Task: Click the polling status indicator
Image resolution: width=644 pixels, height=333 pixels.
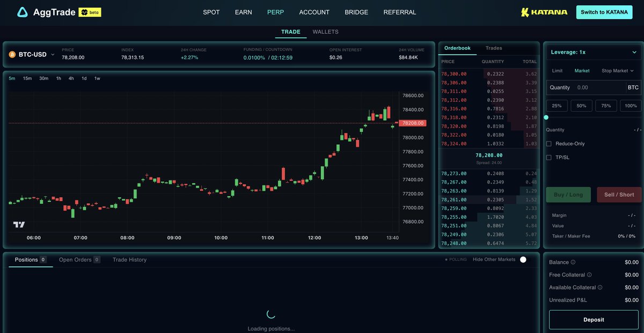Action: click(x=456, y=260)
